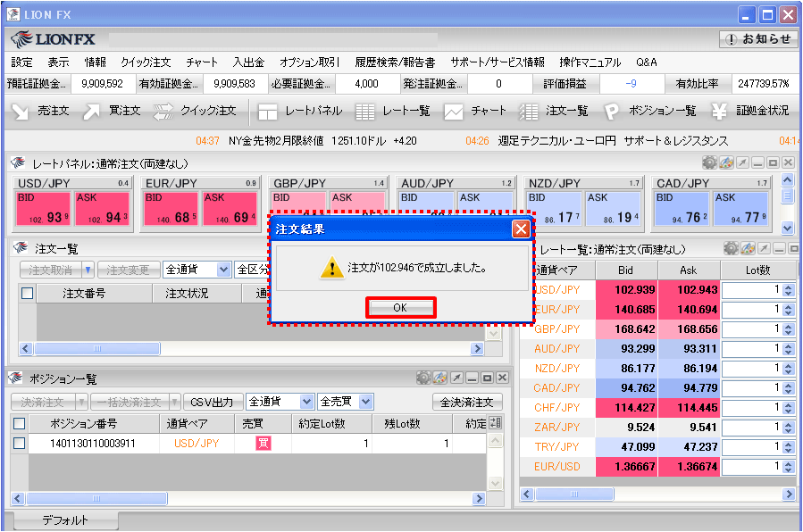Click the ポジション一覧 horizontal scrollbar thumb
Screen dimensions: 803x532
[96, 498]
